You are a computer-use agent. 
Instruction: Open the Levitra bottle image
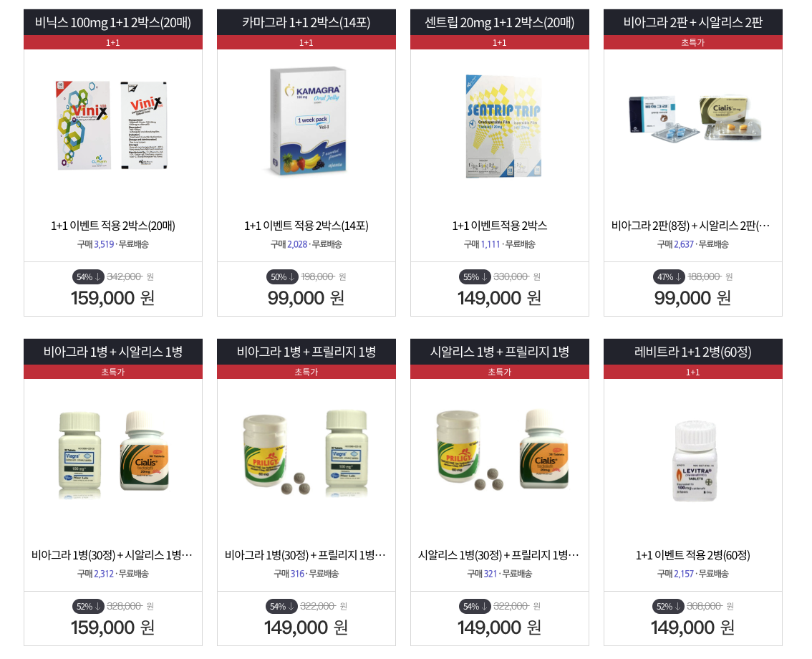[x=695, y=461]
